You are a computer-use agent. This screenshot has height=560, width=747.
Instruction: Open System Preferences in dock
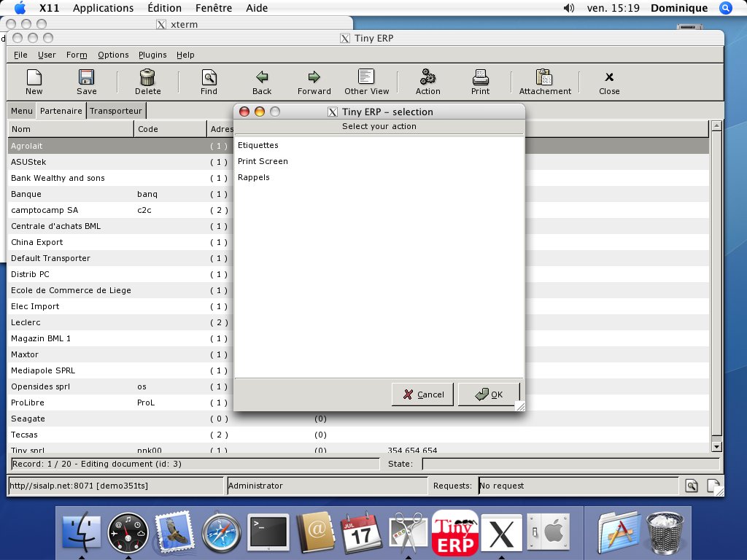click(x=548, y=532)
